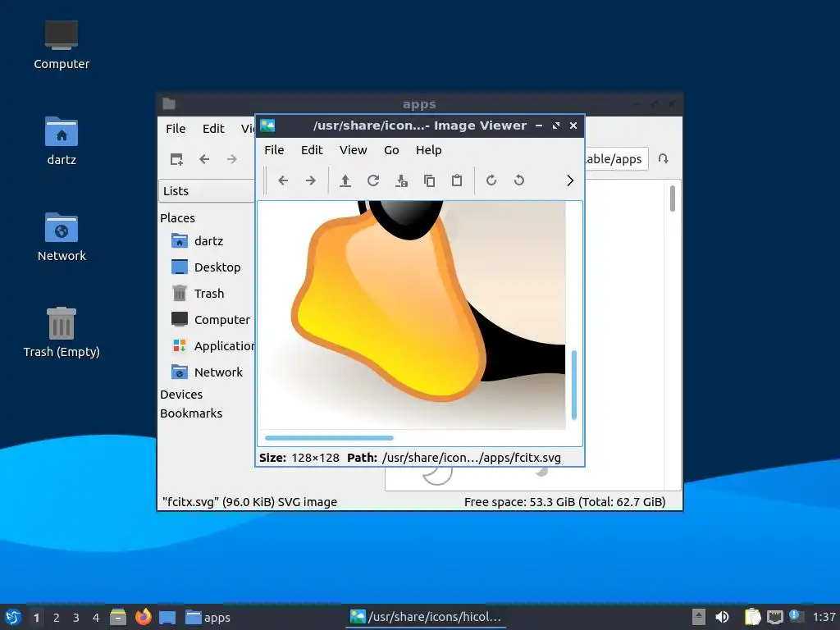The image size is (840, 630).
Task: Activate the apps taskbar window button
Action: pyautogui.click(x=208, y=617)
